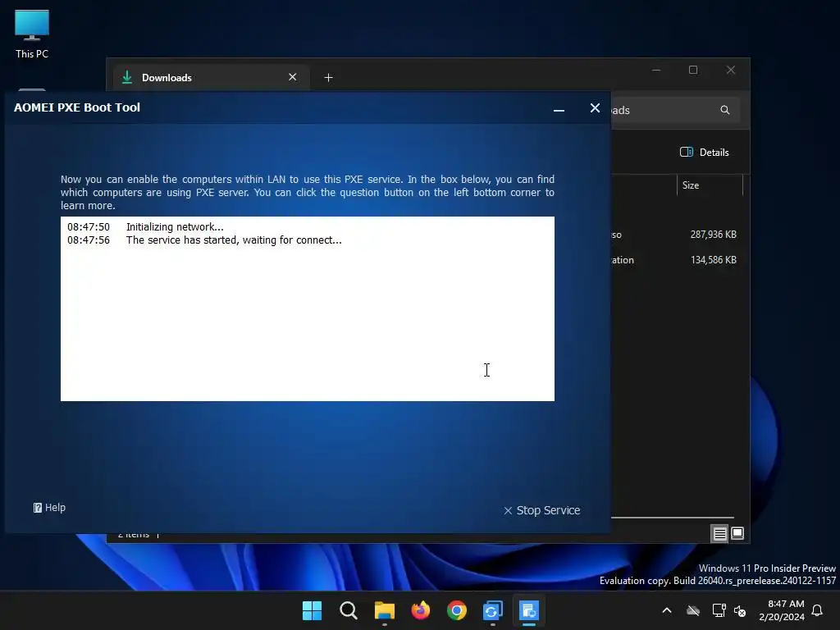Open the AOMEI backup app in the taskbar
The width and height of the screenshot is (840, 630).
coord(493,610)
